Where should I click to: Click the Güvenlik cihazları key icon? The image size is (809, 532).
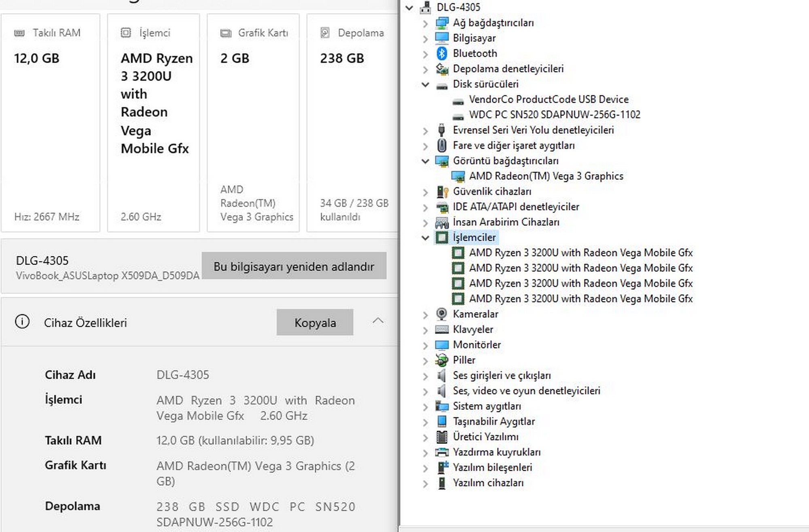click(x=443, y=192)
